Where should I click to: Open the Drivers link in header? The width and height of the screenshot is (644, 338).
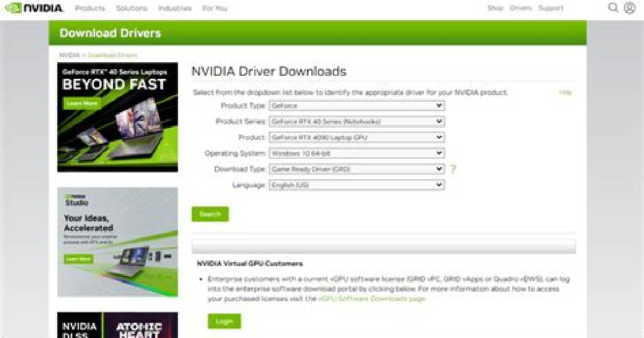point(521,8)
